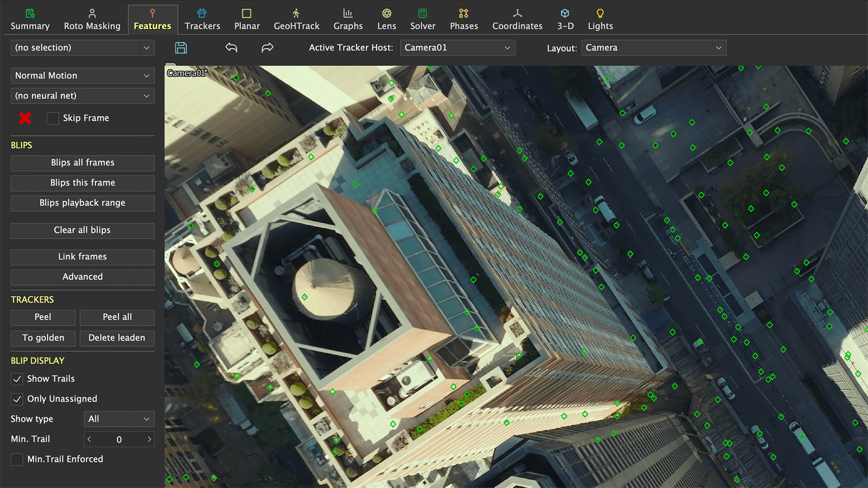Click the Clear all blips button

[82, 230]
